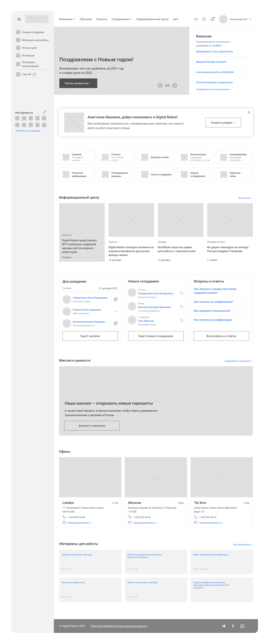Image resolution: width=269 pixels, height=644 pixels.
Task: Open the Все посты link
Action: click(x=245, y=198)
